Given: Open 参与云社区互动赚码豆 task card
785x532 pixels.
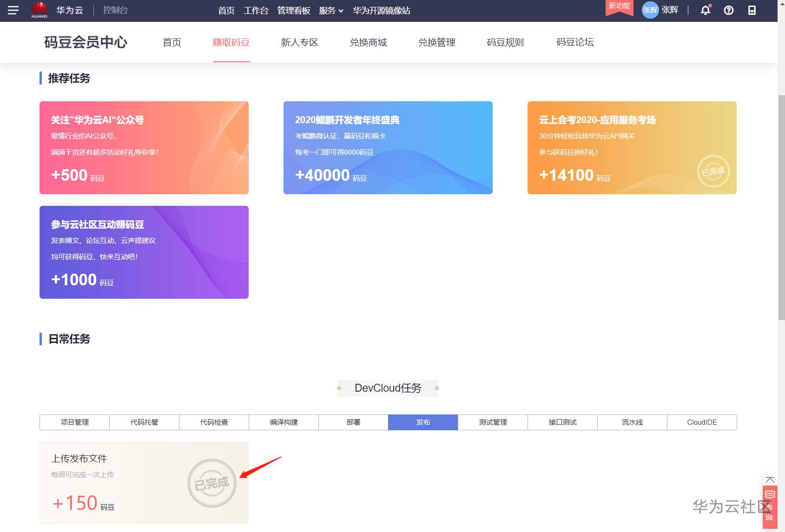Looking at the screenshot, I should pyautogui.click(x=144, y=252).
